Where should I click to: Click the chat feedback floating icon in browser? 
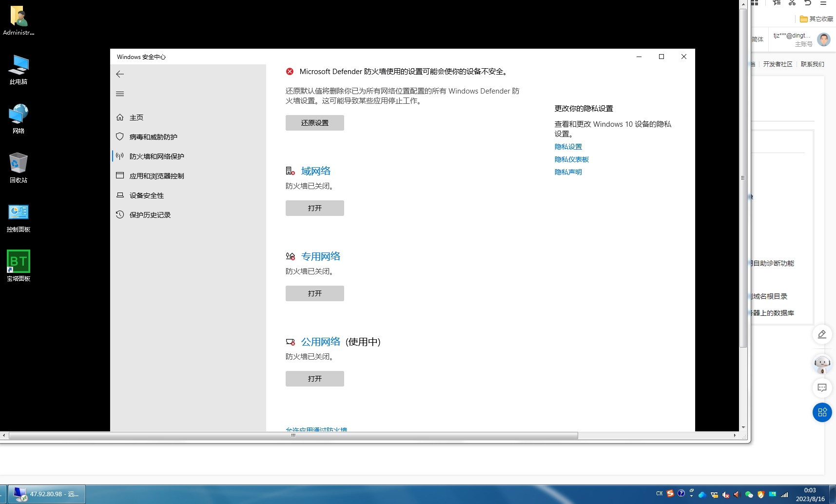[822, 388]
